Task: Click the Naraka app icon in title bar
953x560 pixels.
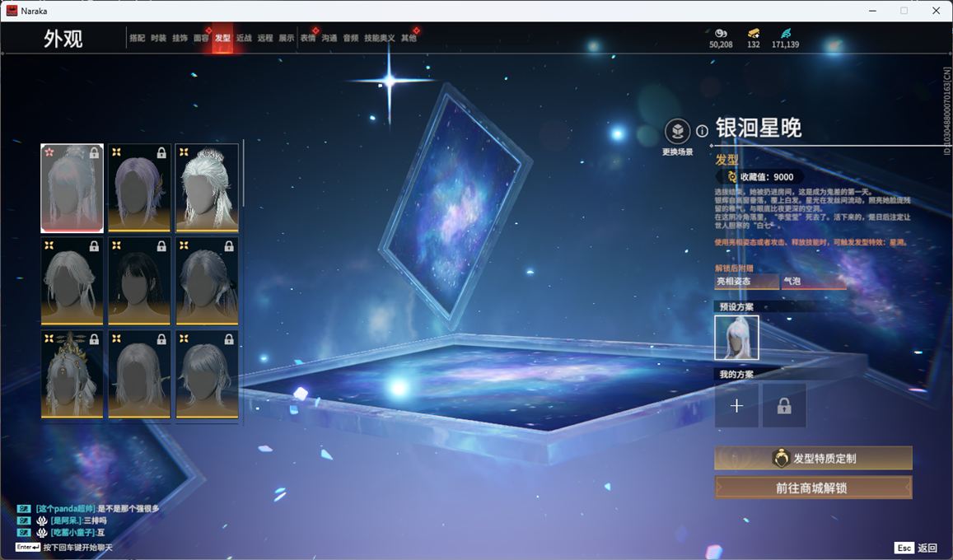Action: tap(12, 11)
